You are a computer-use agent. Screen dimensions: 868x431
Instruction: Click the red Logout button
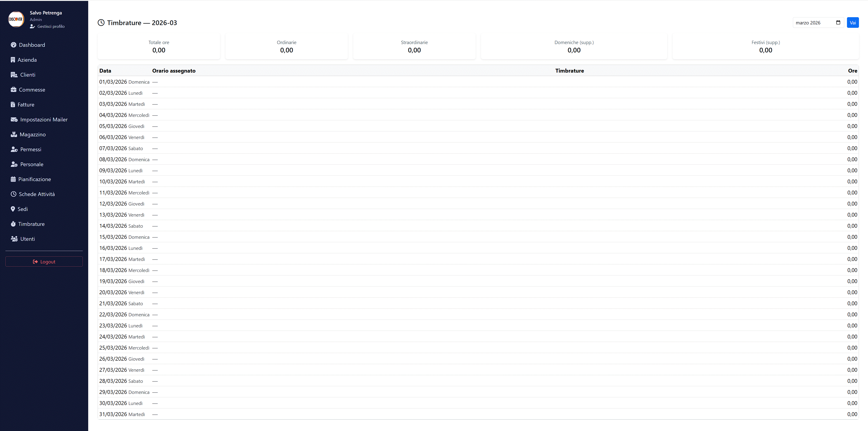point(44,261)
